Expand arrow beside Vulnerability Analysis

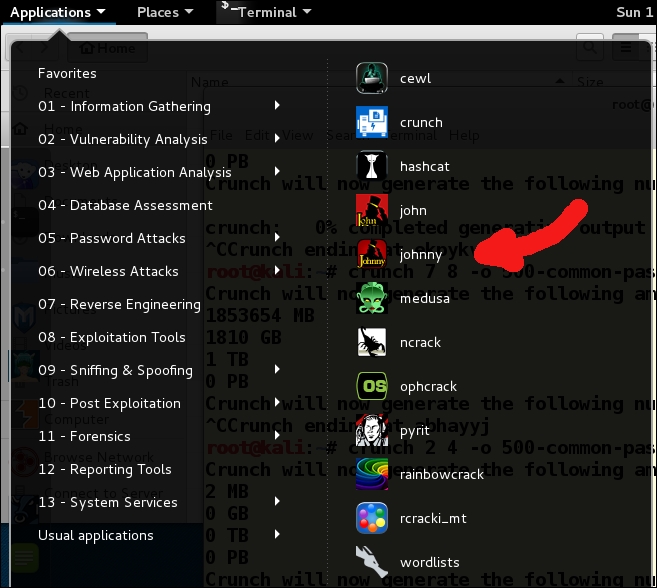pyautogui.click(x=277, y=138)
